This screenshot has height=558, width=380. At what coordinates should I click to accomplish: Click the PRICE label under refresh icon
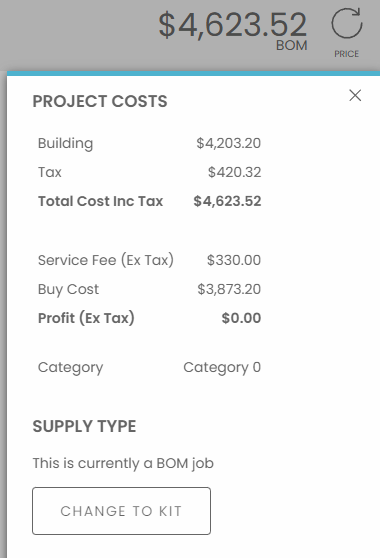pyautogui.click(x=346, y=54)
